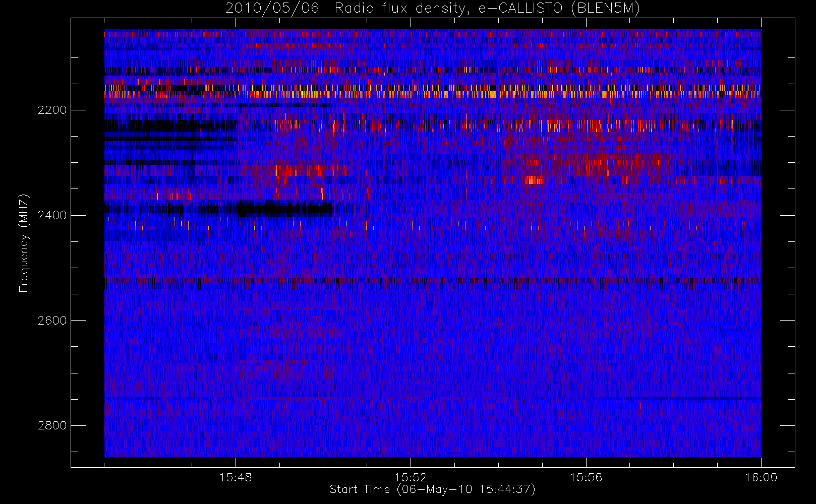Click the 2800 frequency tick label
The height and width of the screenshot is (504, 816).
click(x=52, y=426)
